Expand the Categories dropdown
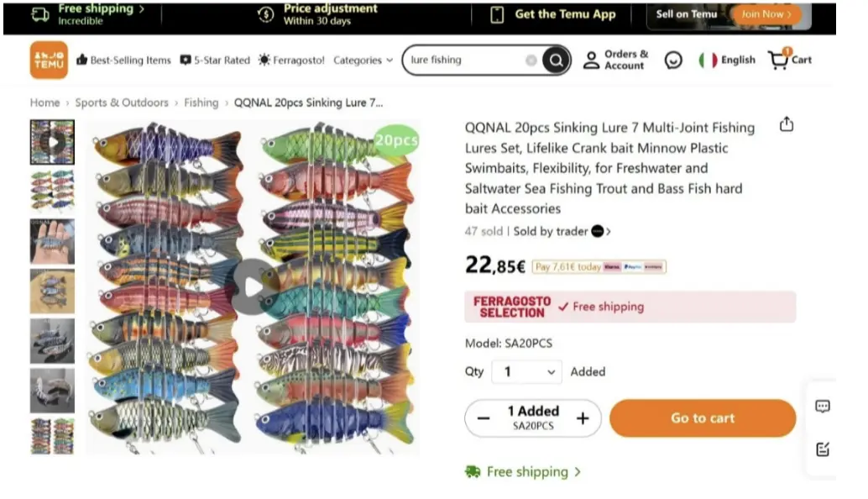The width and height of the screenshot is (868, 499). click(x=363, y=60)
